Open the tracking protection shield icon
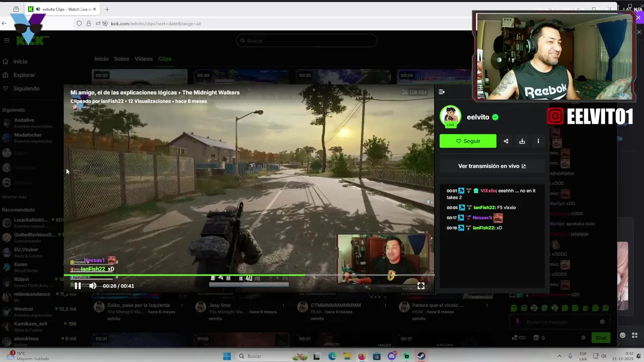 coord(79,24)
